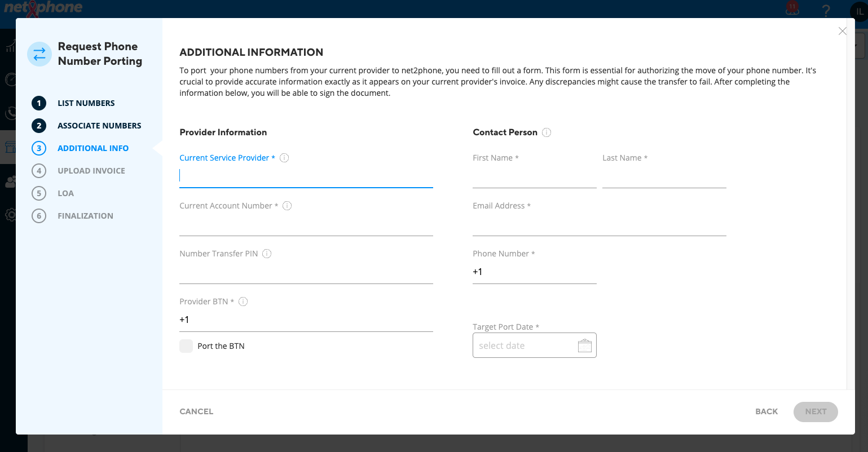Screen dimensions: 868x452
Task: Click the net2phone logo
Action: 43,8
